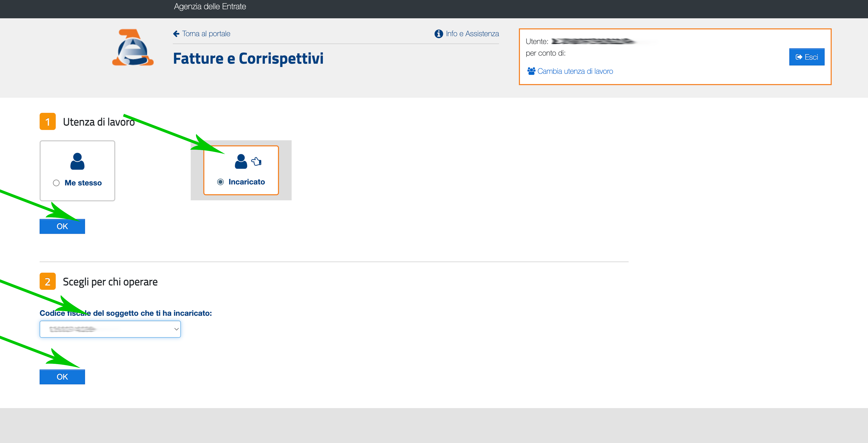
Task: Select the Me stesso radio button
Action: [x=56, y=183]
